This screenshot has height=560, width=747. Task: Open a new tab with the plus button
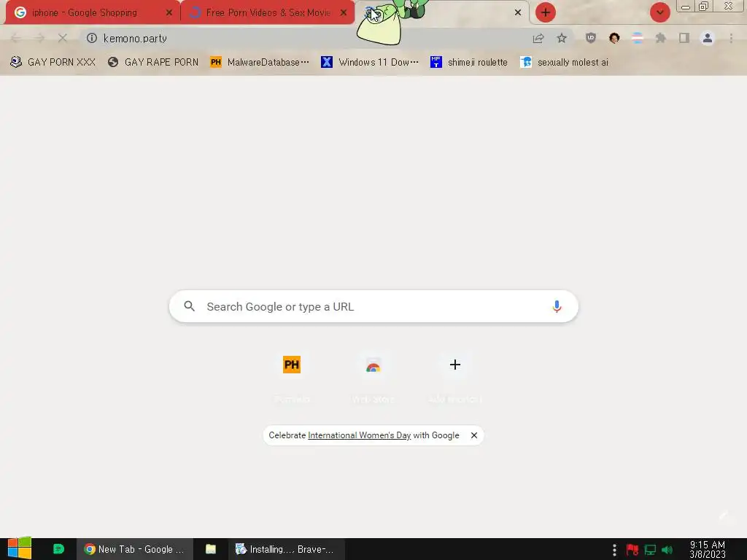(546, 12)
